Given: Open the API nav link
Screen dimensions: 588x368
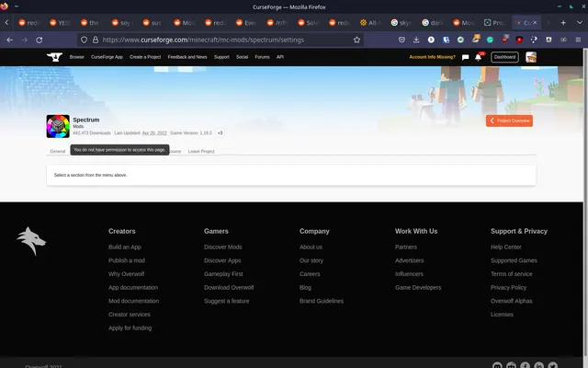Looking at the screenshot, I should click(280, 57).
